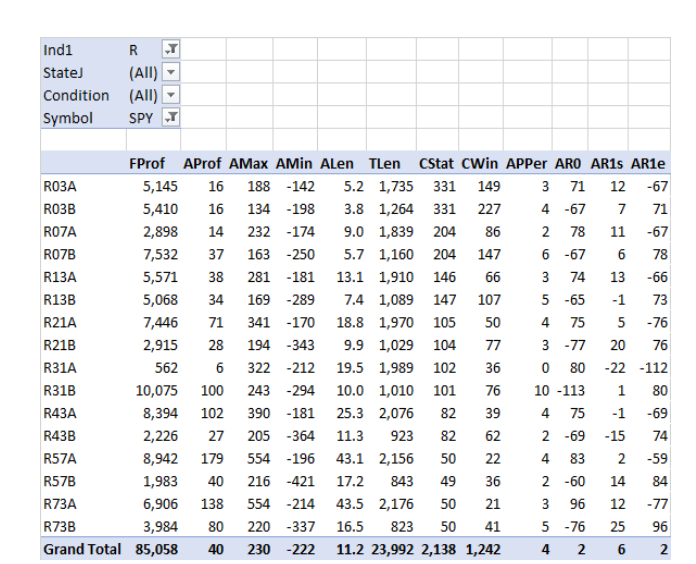Select the R13B row label
696x564 pixels.
coord(59,300)
